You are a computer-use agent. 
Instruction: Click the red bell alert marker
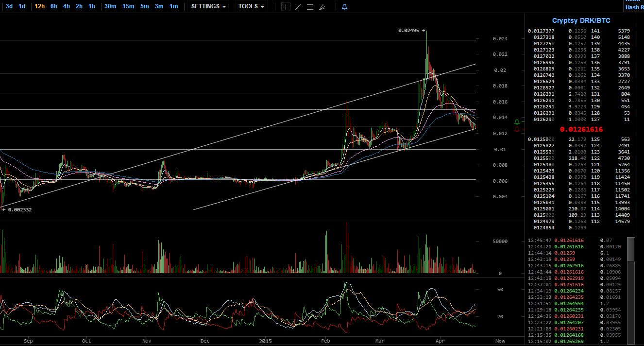pos(517,129)
